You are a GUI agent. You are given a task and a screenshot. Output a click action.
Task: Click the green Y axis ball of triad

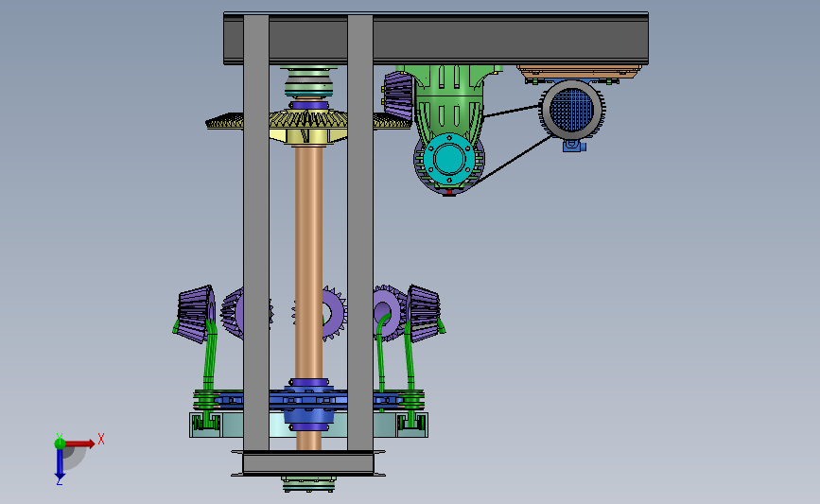(60, 443)
